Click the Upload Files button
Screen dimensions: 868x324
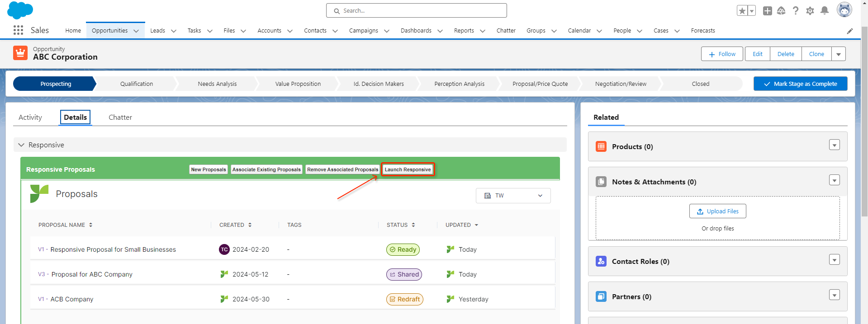pos(717,211)
